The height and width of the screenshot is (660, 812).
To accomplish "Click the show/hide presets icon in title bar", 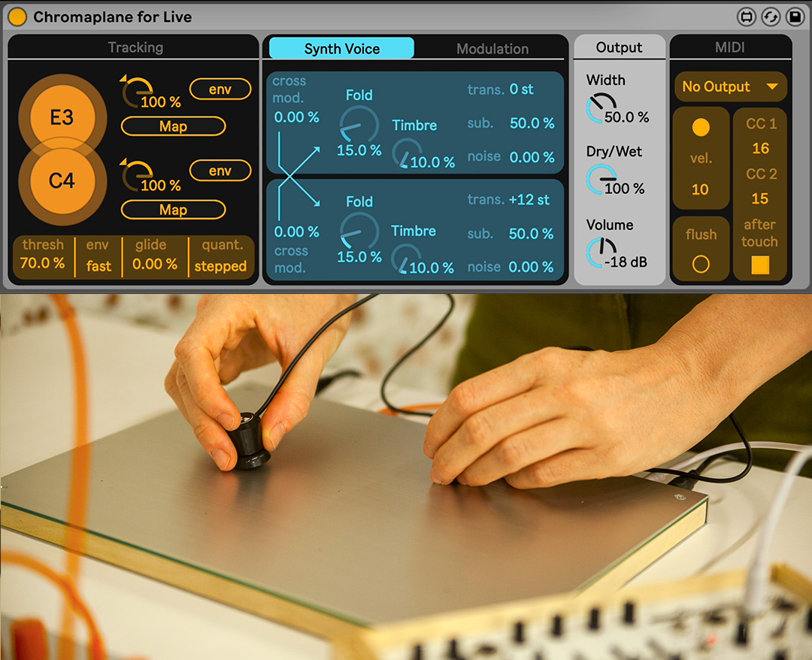I will click(746, 17).
